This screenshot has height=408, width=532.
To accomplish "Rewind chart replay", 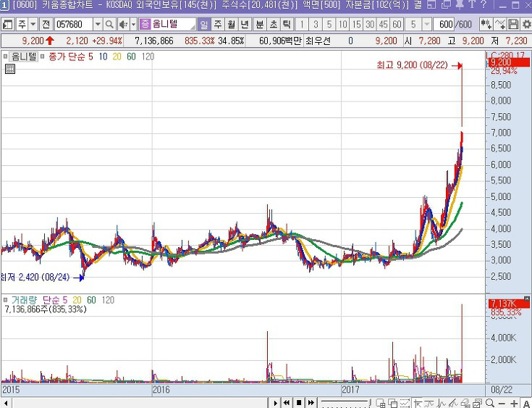I will [287, 403].
